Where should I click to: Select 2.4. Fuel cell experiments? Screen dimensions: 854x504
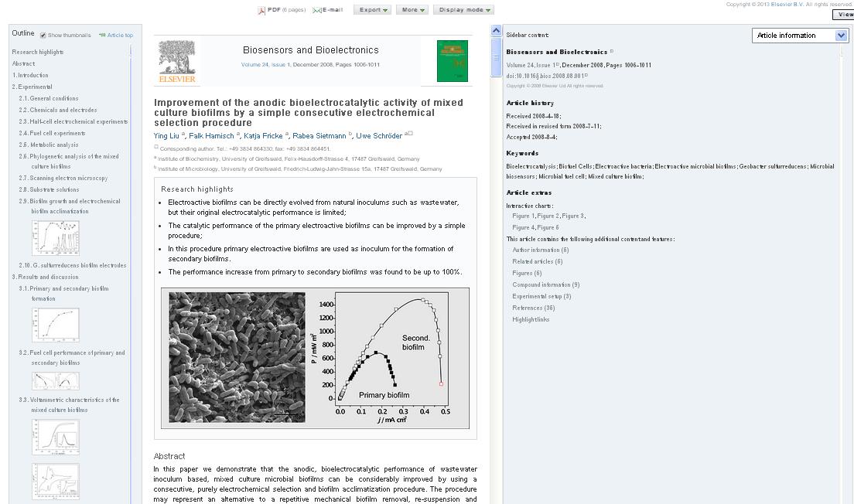pos(52,134)
